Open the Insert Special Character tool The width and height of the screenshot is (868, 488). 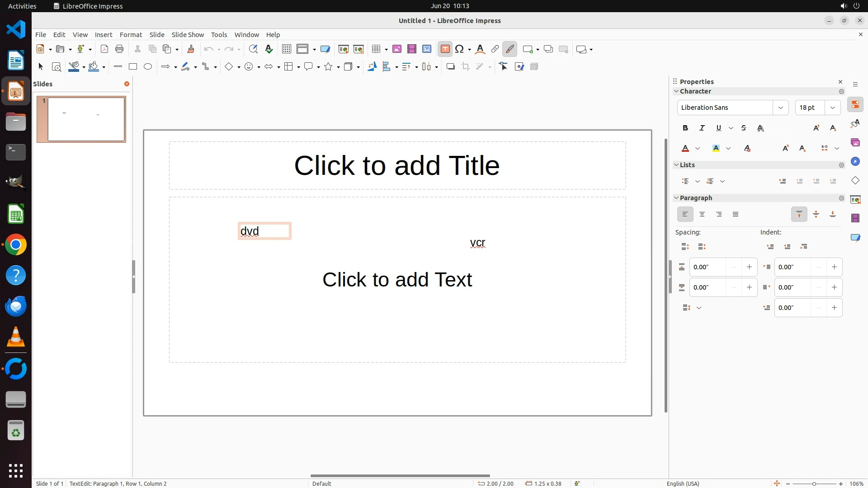(460, 49)
